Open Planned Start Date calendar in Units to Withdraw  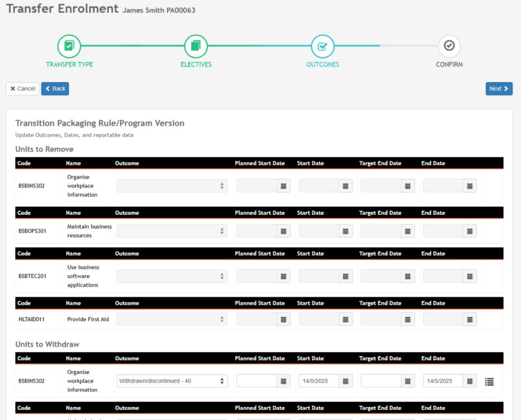(x=284, y=381)
